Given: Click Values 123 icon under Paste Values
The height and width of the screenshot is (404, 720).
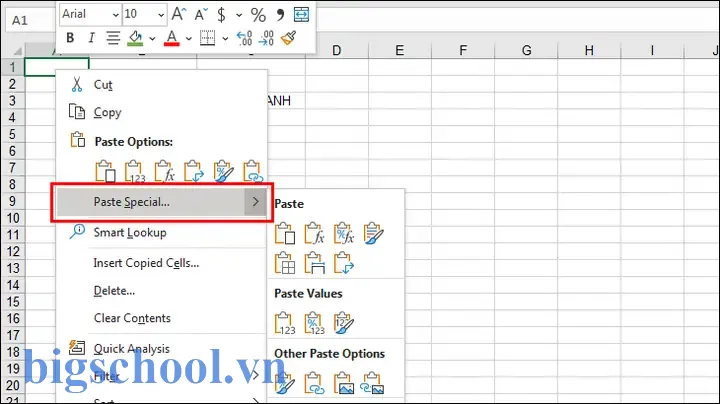Looking at the screenshot, I should coord(285,323).
